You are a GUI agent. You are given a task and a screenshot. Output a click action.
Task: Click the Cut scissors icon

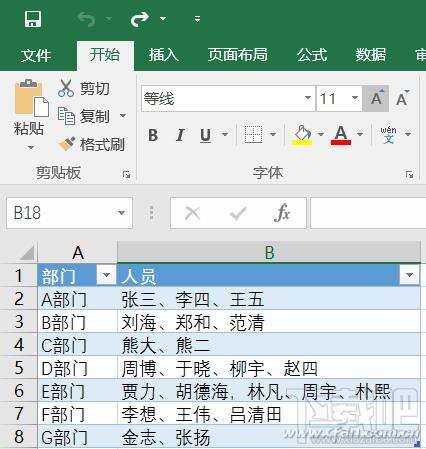66,88
